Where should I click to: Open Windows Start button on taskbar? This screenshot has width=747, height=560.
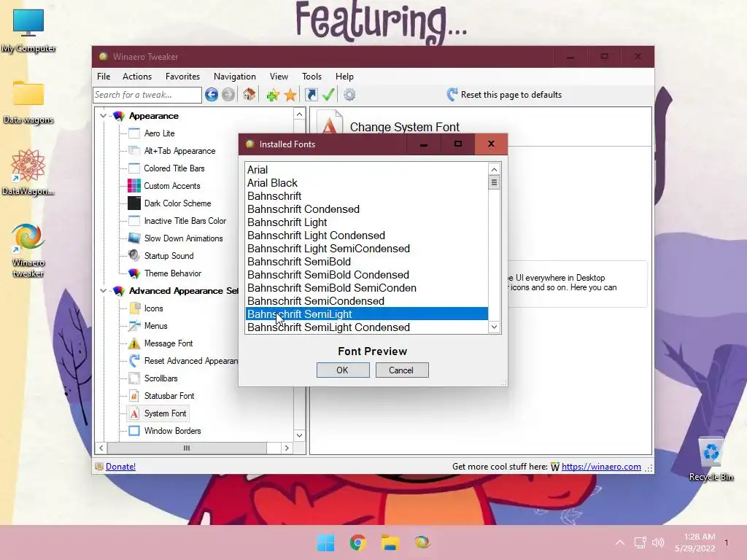[x=326, y=542]
